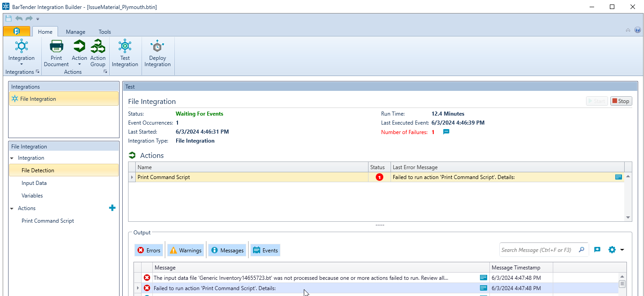Click the Number of Failures label
This screenshot has height=296, width=644.
click(404, 132)
